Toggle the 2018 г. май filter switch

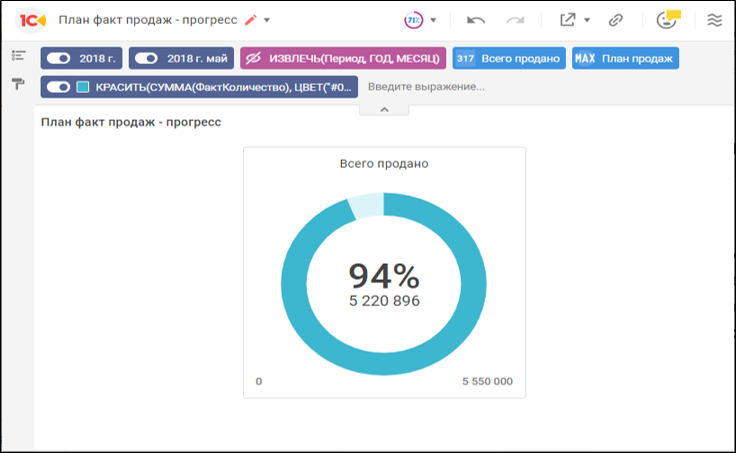[146, 58]
